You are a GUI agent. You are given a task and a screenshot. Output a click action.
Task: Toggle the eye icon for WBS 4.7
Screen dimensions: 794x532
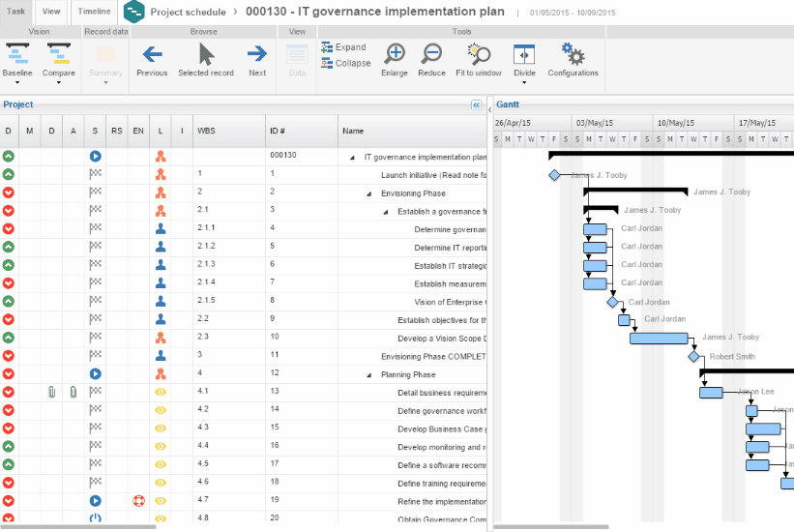pyautogui.click(x=161, y=501)
